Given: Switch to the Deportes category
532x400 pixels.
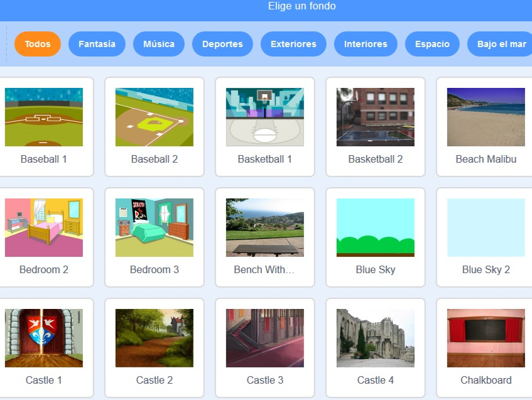Looking at the screenshot, I should [222, 44].
